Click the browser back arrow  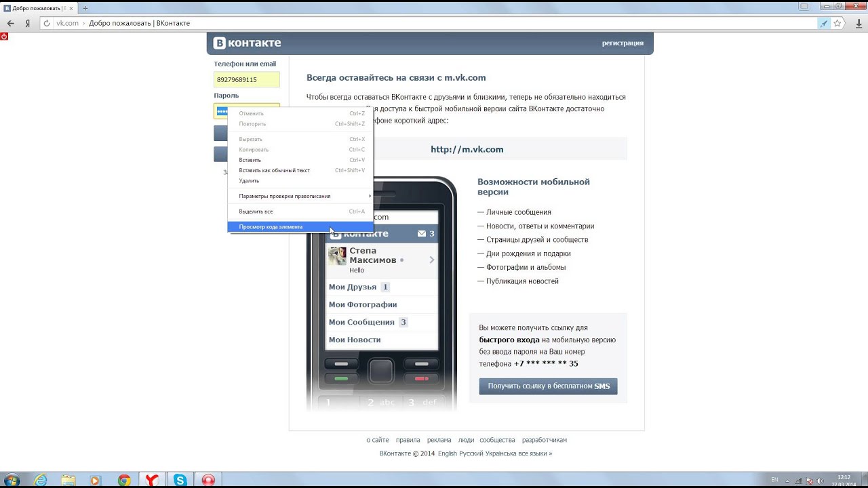coord(11,23)
